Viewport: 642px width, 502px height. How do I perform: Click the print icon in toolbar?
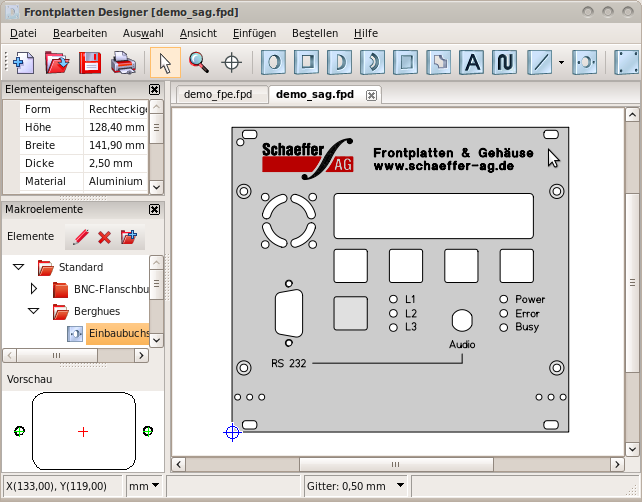[123, 62]
